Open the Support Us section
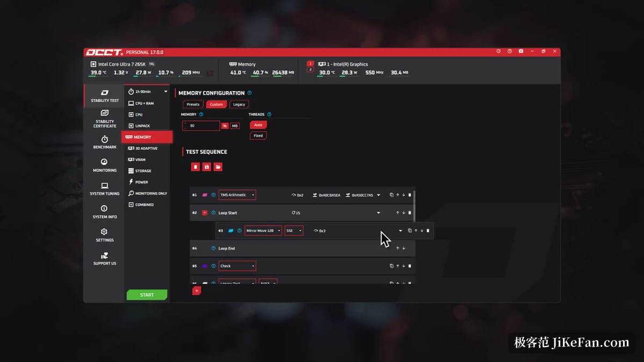Viewport: 644px width, 362px height. (105, 258)
